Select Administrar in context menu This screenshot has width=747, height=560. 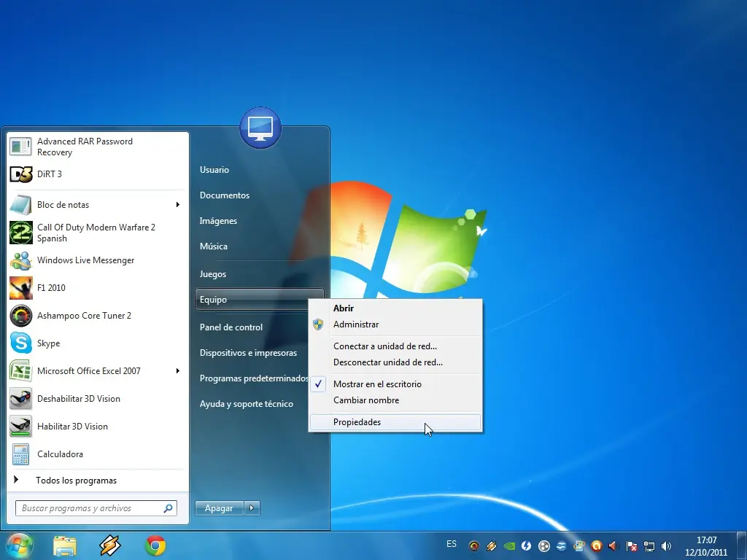pyautogui.click(x=395, y=324)
